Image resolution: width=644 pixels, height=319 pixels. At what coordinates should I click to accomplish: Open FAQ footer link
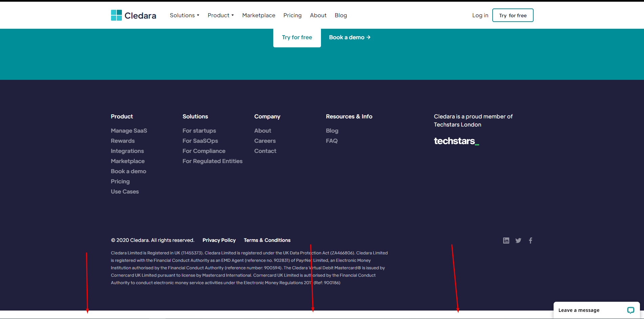coord(332,141)
